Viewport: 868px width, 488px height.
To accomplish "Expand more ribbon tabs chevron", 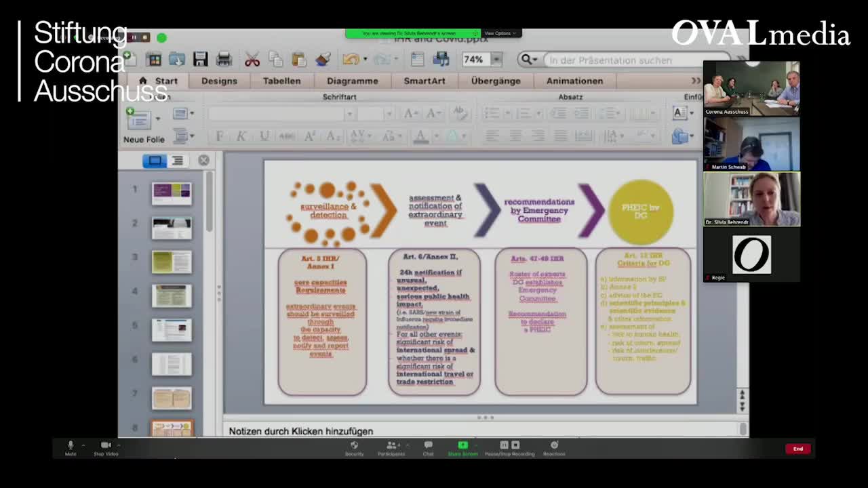I will pos(696,81).
